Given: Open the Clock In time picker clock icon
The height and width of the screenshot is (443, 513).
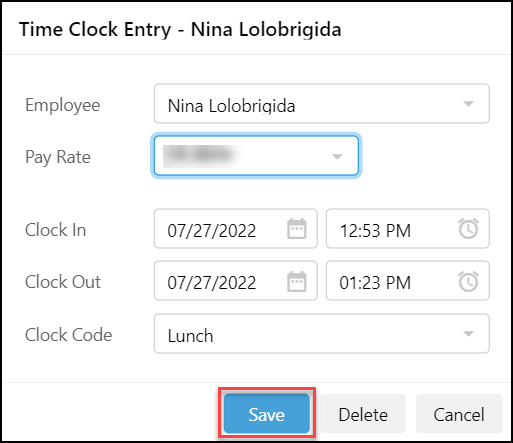Looking at the screenshot, I should coord(468,229).
